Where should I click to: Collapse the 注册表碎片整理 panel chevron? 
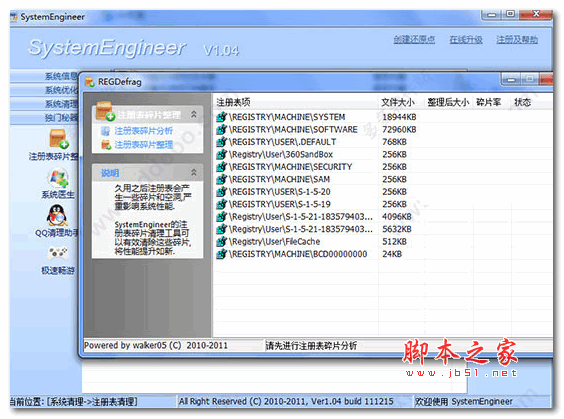[194, 114]
